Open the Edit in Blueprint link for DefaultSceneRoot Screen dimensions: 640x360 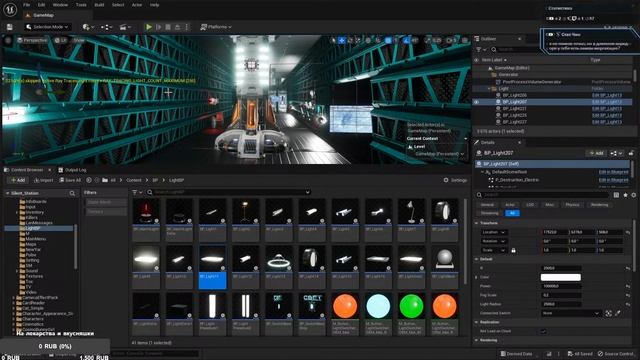tap(614, 172)
